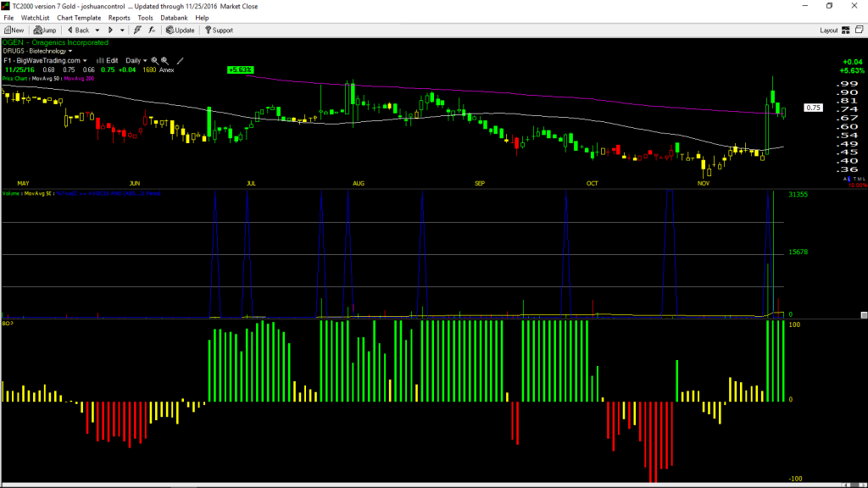868x488 pixels.
Task: Open the Help menu
Action: 202,18
